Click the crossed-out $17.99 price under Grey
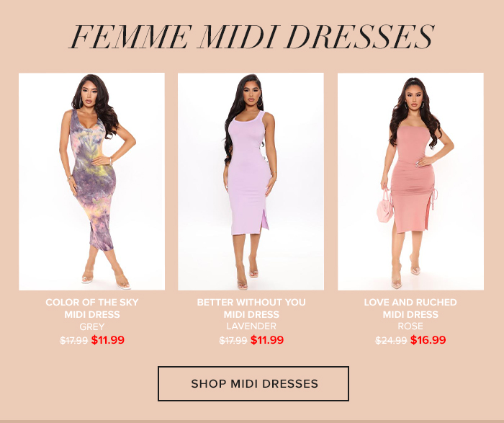This screenshot has height=423, width=504. (x=74, y=340)
